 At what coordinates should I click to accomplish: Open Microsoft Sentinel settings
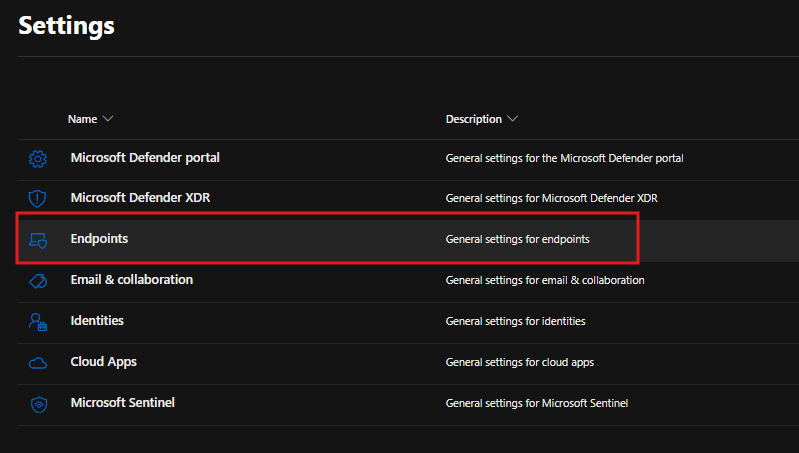point(122,403)
